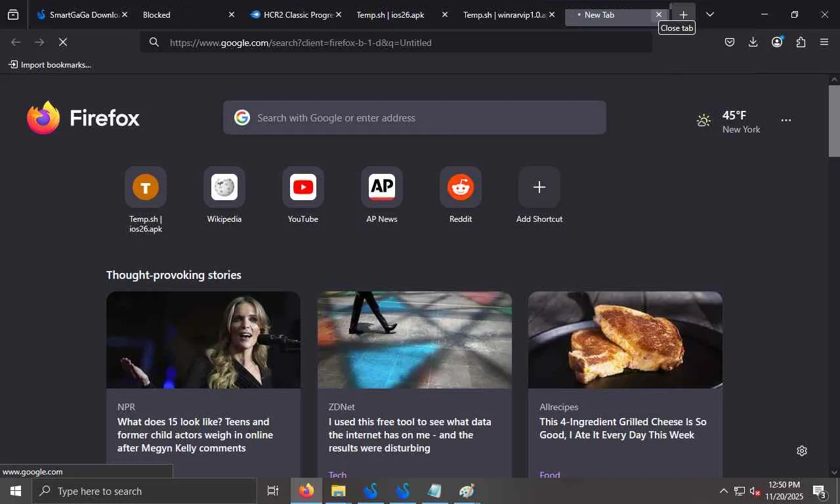The image size is (840, 504).
Task: Open File Explorer from the taskbar
Action: click(338, 491)
